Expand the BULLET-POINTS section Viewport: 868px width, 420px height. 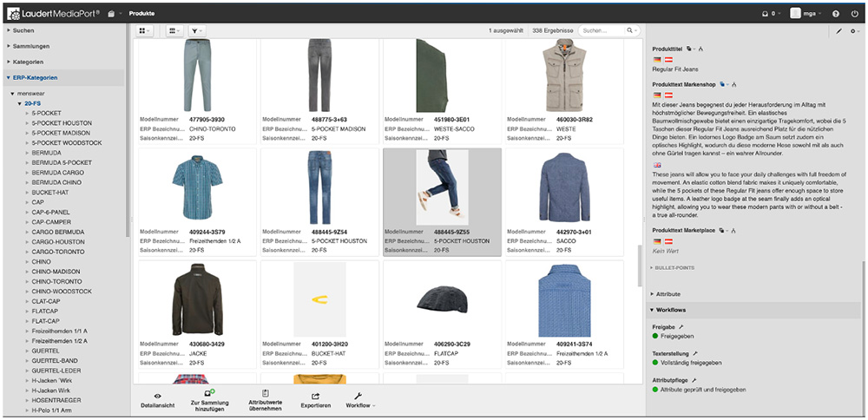tap(674, 268)
